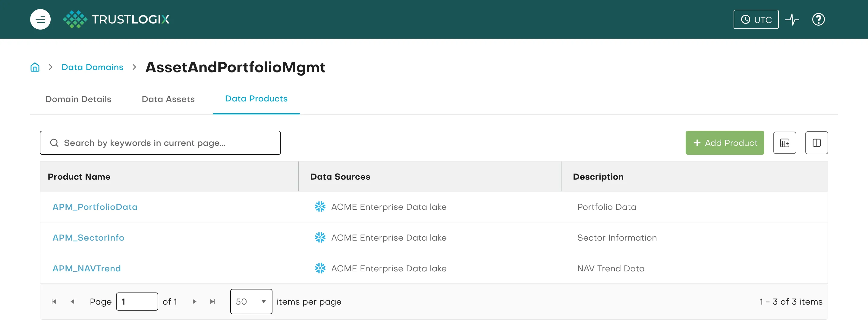
Task: Click the previous page arrow
Action: pyautogui.click(x=72, y=301)
